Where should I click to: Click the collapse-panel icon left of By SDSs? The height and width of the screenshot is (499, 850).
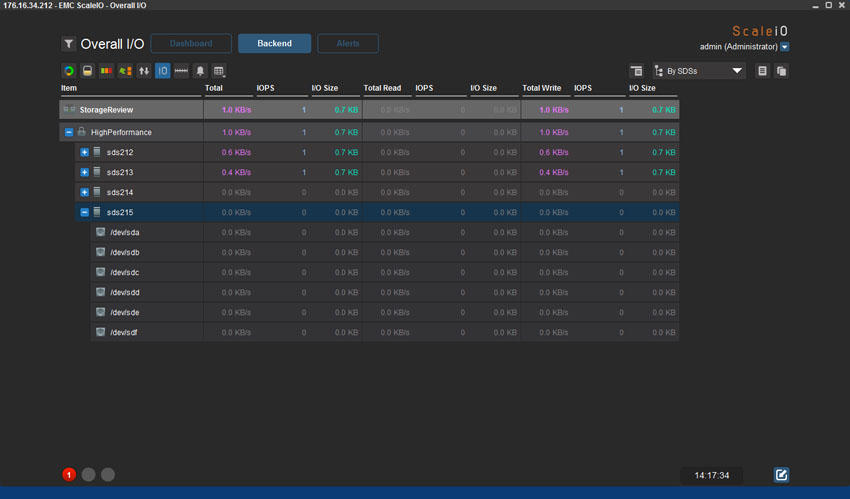coord(636,71)
